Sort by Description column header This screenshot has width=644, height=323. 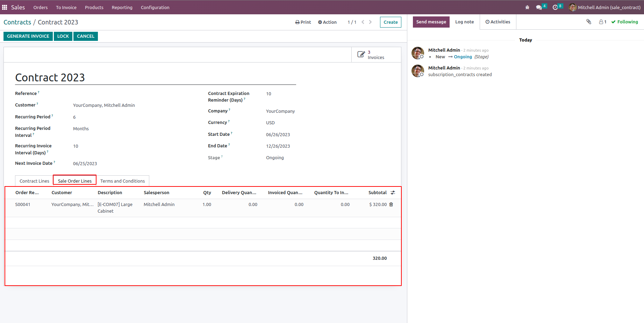(x=110, y=193)
